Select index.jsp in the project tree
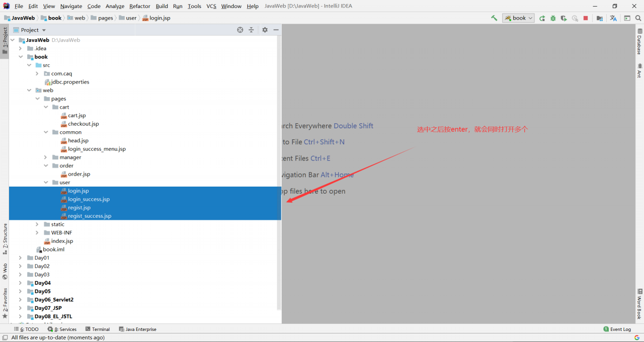 click(58, 241)
